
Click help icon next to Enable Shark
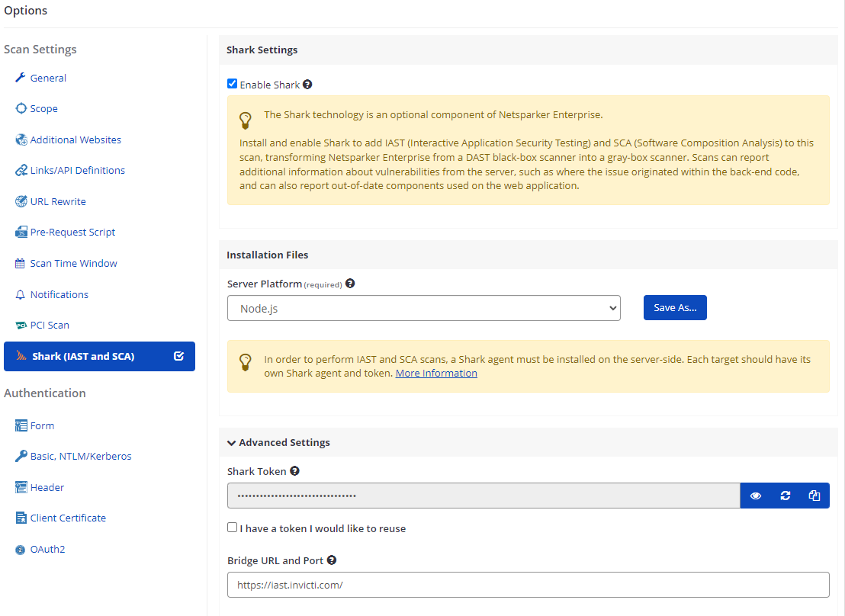(307, 85)
